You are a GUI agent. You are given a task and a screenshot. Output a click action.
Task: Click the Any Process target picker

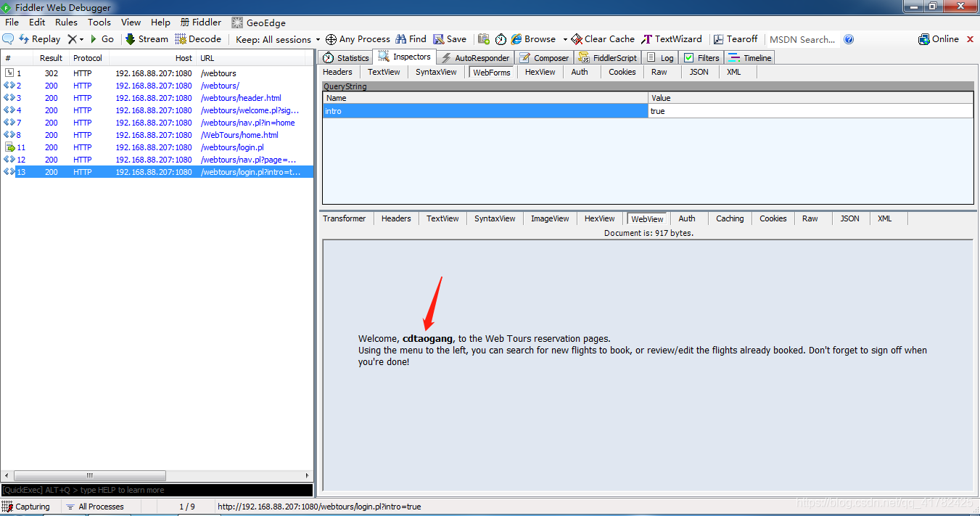[358, 39]
